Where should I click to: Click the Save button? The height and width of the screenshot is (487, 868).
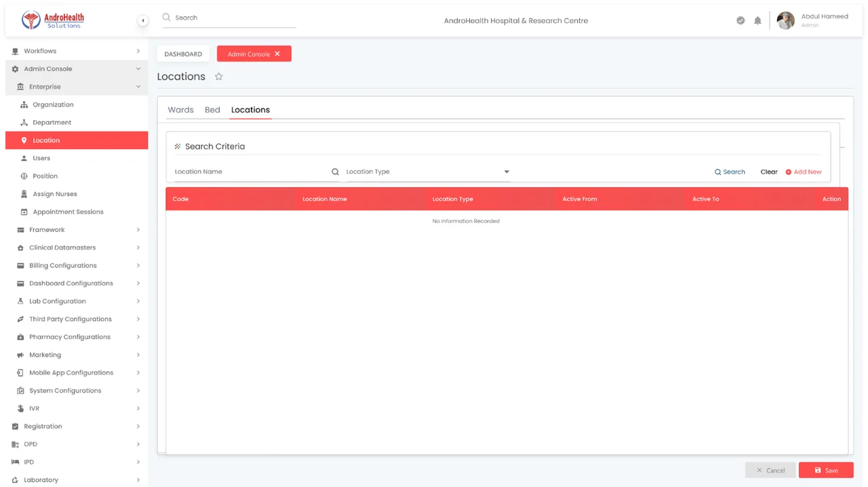[x=826, y=470]
